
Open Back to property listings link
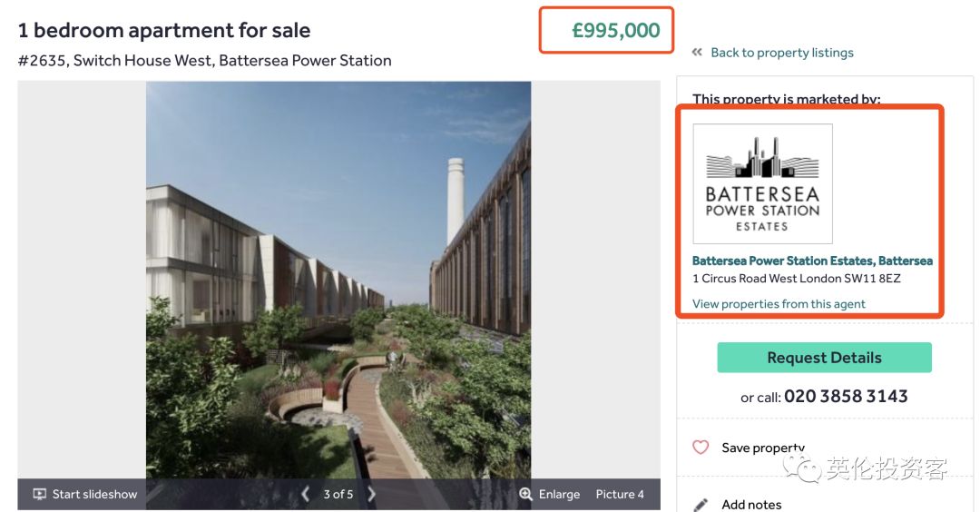click(781, 53)
